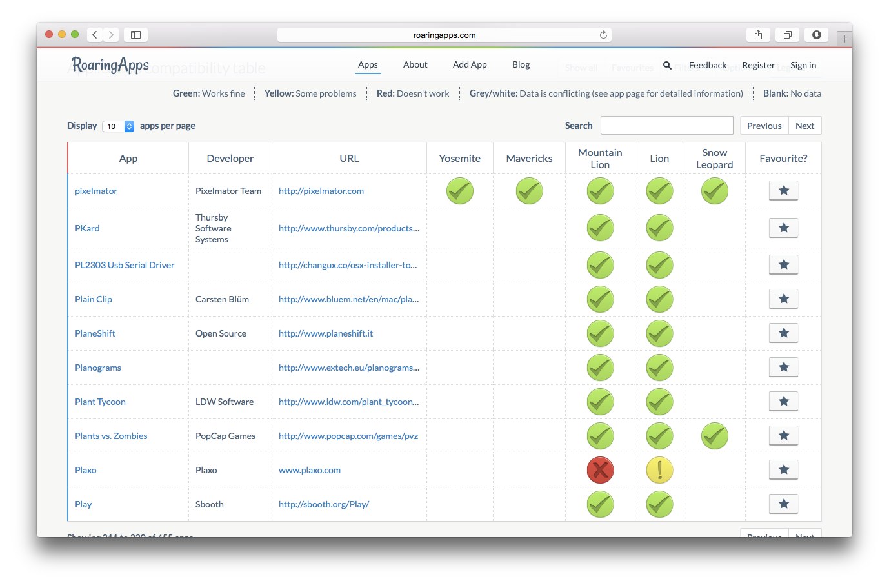Open the Feedback link

point(708,65)
